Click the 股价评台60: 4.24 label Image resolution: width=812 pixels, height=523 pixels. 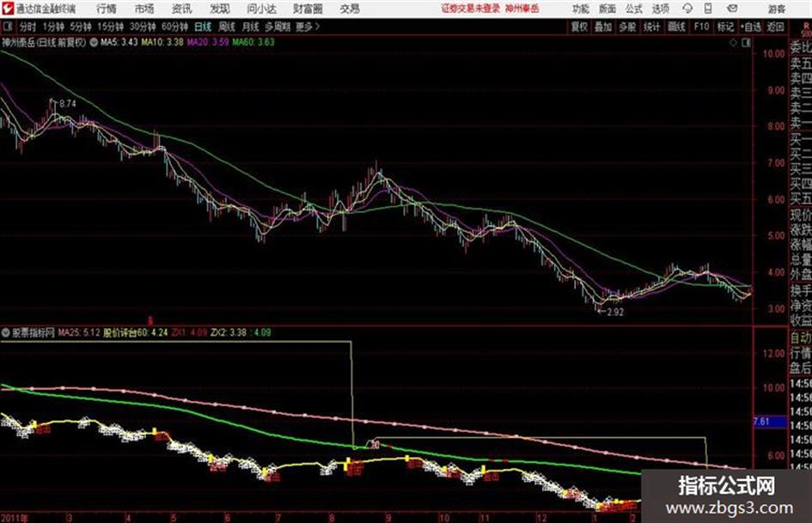pyautogui.click(x=135, y=332)
